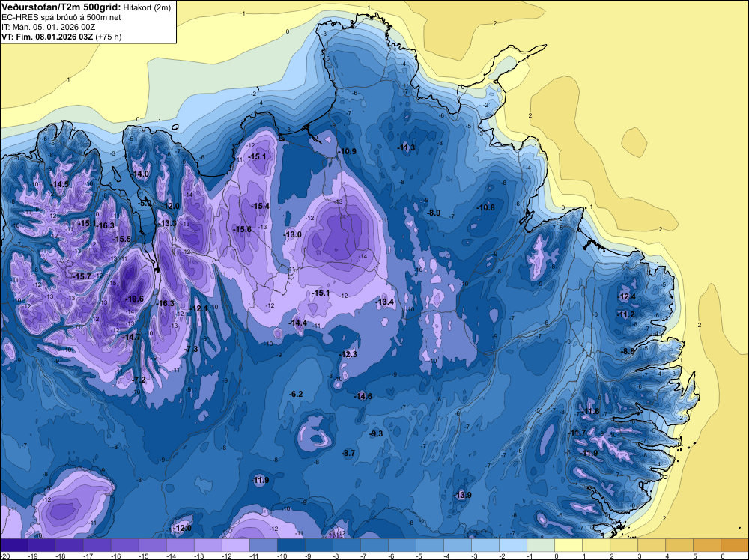Viewport: 749px width, 560px height.
Task: Click the -14.7 temperature label
Action: [131, 337]
